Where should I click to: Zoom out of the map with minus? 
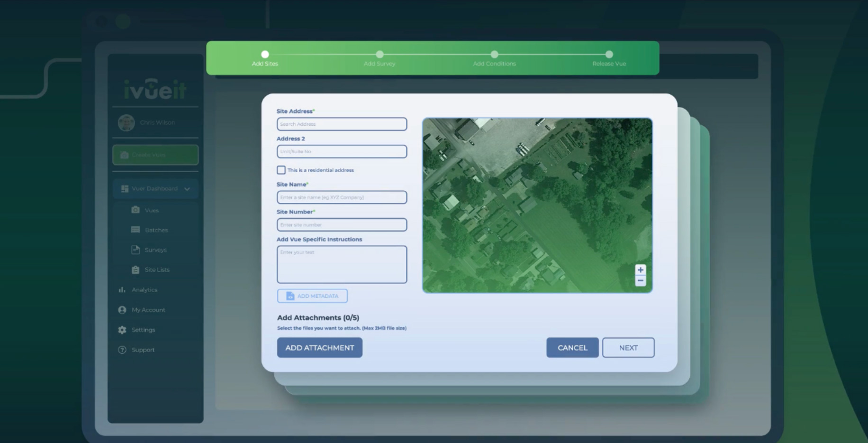(640, 281)
